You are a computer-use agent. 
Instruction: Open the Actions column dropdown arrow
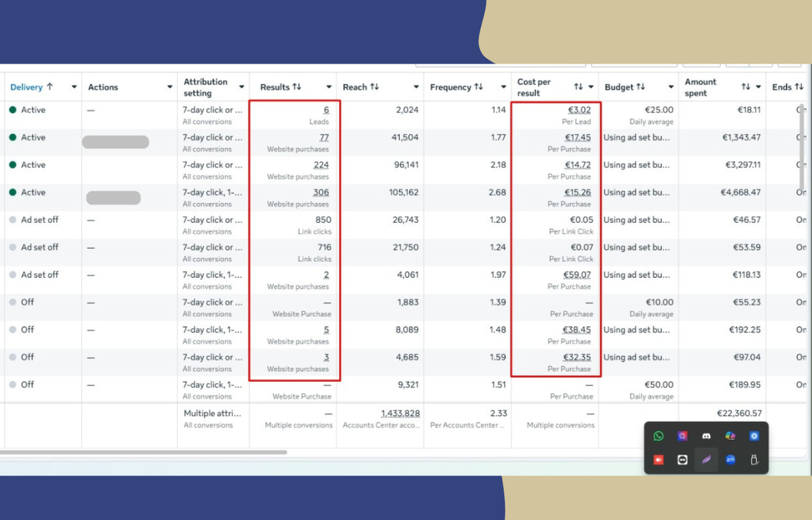pos(169,87)
